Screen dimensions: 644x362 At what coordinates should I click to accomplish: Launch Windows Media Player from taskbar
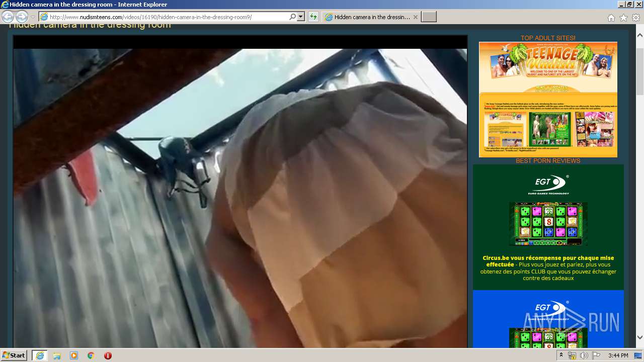74,355
